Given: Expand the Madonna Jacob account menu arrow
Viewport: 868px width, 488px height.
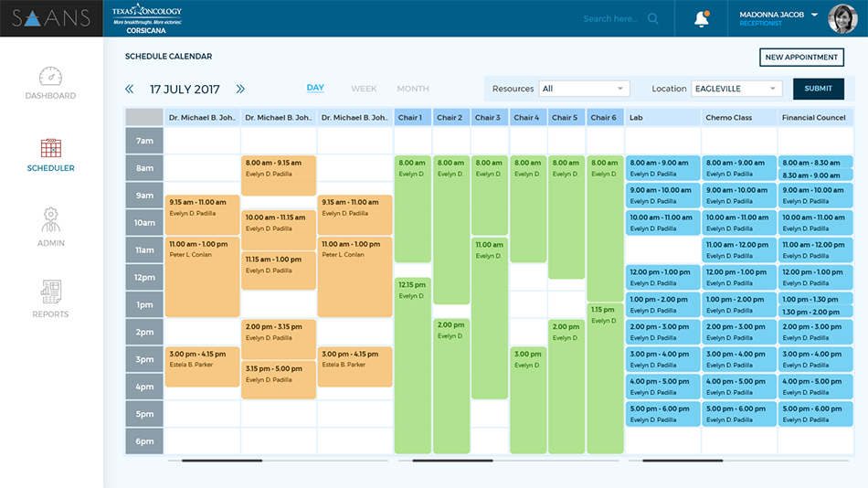Looking at the screenshot, I should point(814,15).
